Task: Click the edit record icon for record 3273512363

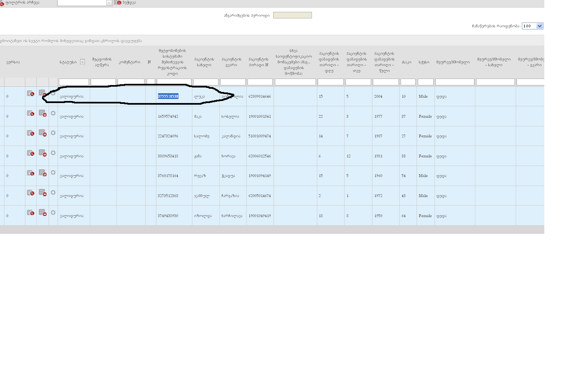Action: point(42,193)
